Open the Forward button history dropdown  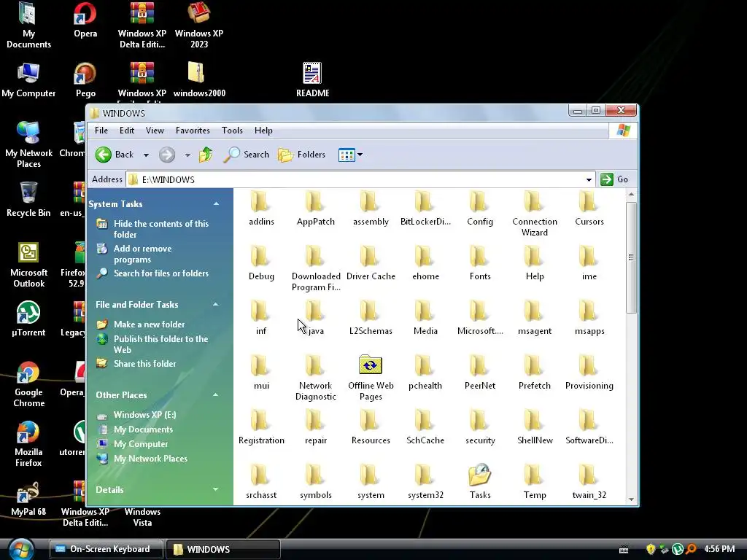(187, 155)
